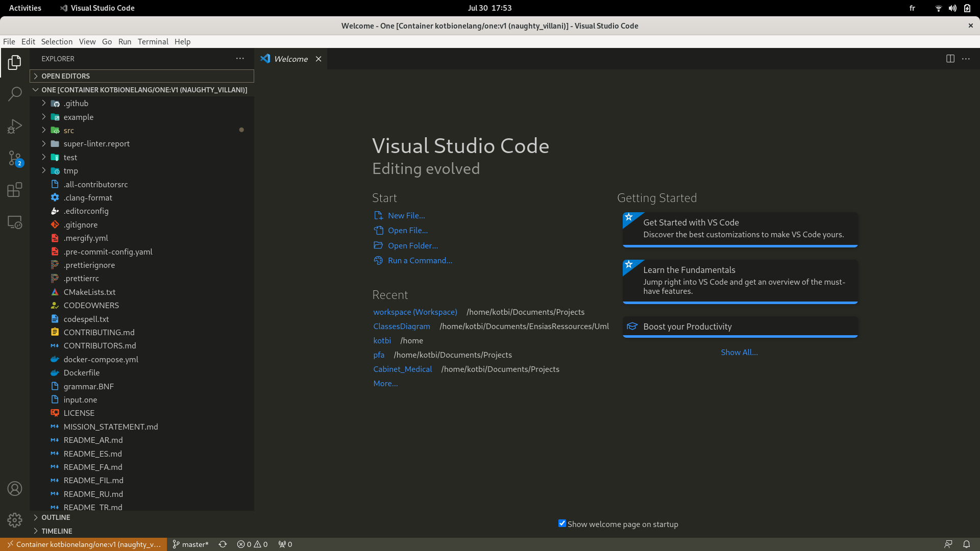The height and width of the screenshot is (551, 980).
Task: Click the master branch indicator
Action: coord(190,544)
